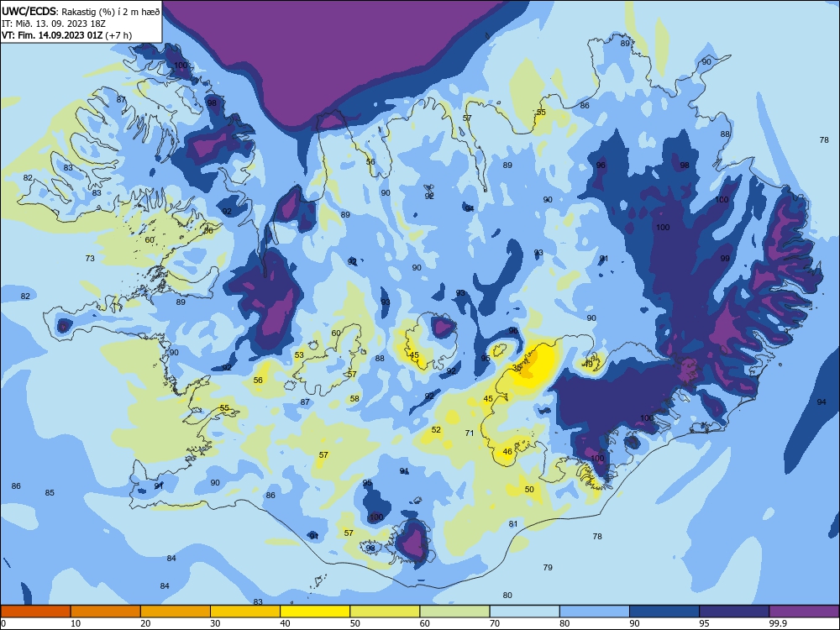This screenshot has width=840, height=630.
Task: Select the legend tick label 0
Action: coord(3,623)
